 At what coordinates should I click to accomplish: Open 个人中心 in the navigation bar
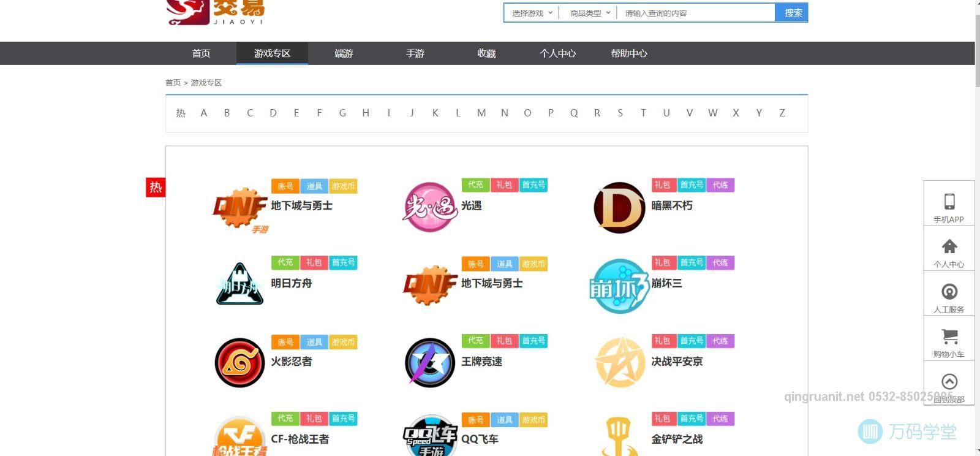pyautogui.click(x=557, y=53)
